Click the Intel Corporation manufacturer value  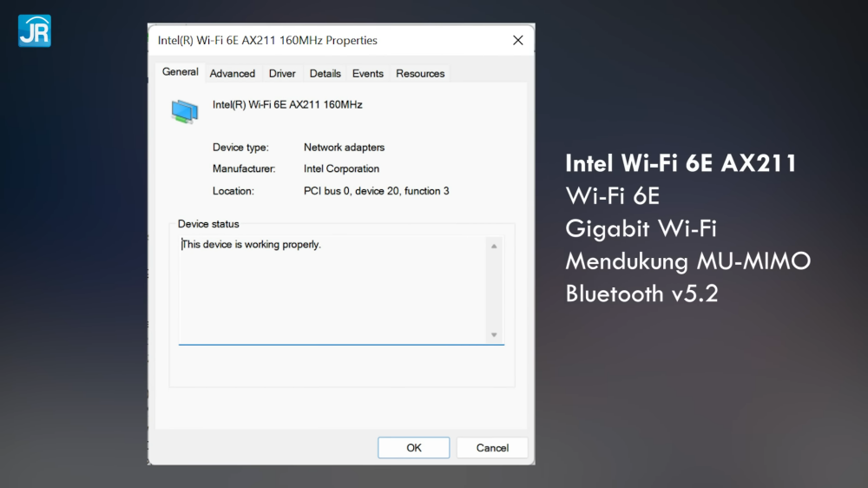pos(341,169)
